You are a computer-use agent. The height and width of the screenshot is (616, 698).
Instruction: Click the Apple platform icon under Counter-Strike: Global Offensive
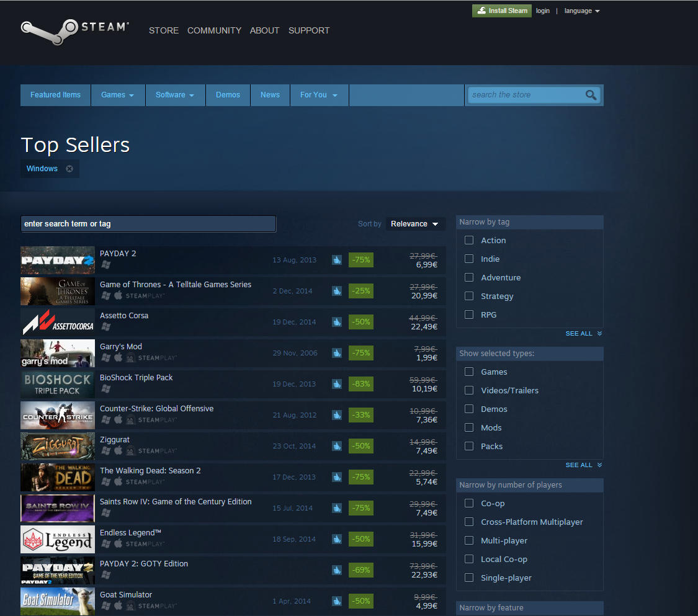click(x=118, y=419)
